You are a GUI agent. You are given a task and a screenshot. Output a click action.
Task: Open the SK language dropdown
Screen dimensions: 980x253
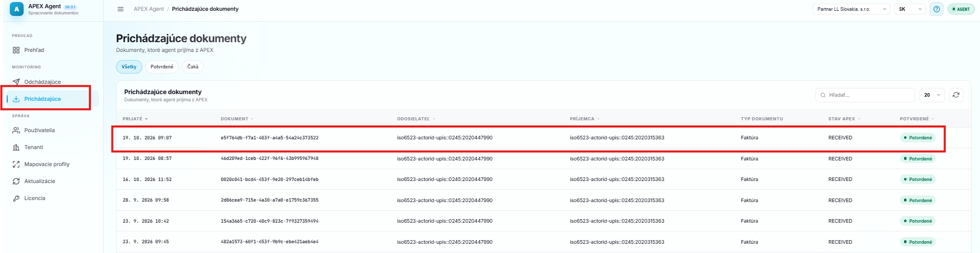click(x=910, y=9)
